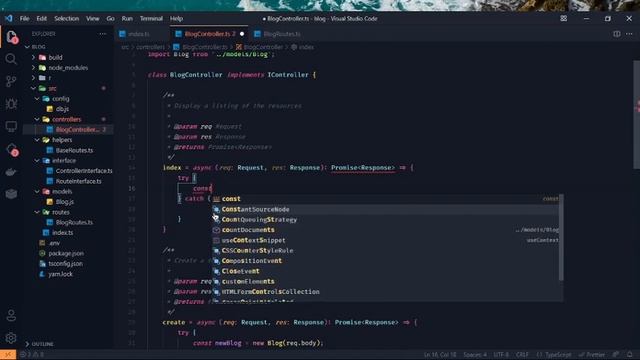Select the 'const' keyword suggestion

point(386,199)
